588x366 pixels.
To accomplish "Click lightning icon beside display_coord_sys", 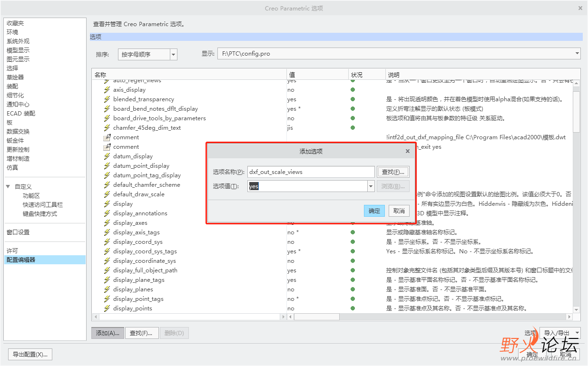I will click(107, 242).
